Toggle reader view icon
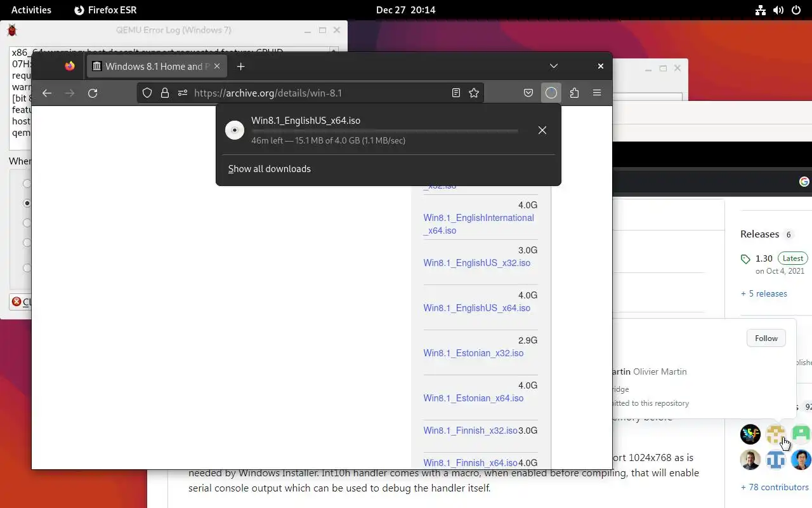 pos(455,93)
